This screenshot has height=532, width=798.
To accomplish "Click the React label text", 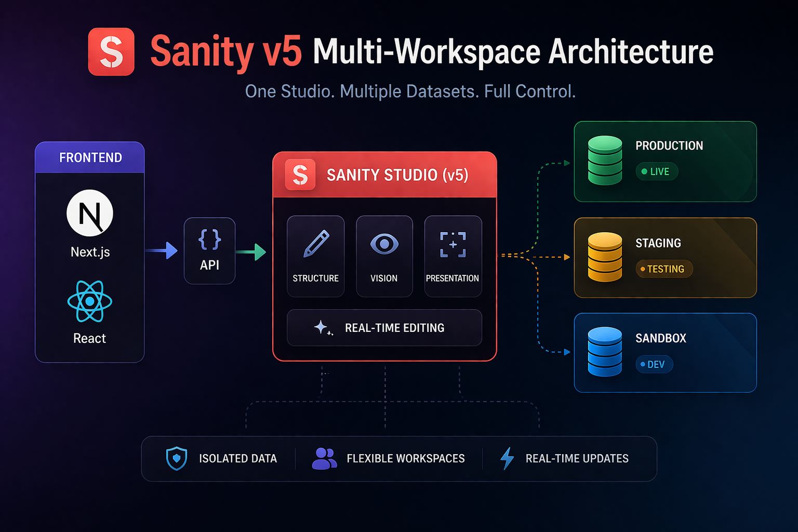I will pyautogui.click(x=89, y=339).
